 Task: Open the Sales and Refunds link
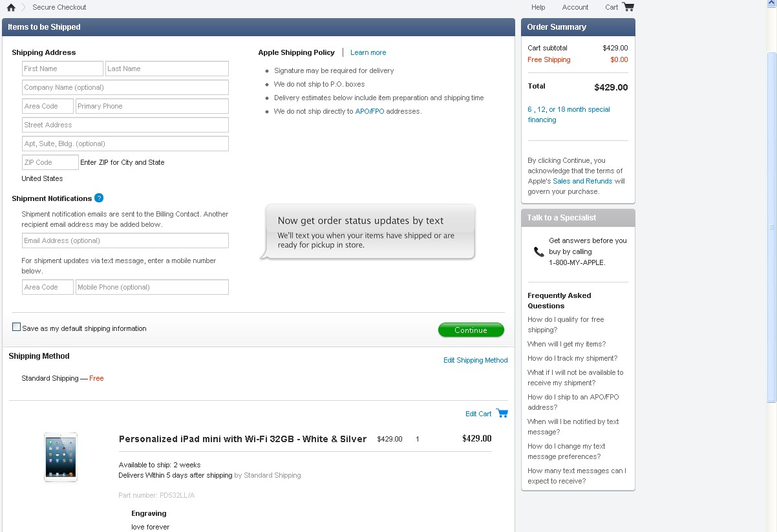coord(582,181)
